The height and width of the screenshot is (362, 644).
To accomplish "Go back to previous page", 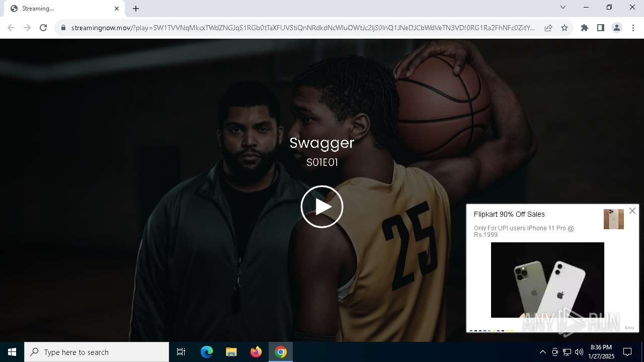I will coord(11,28).
